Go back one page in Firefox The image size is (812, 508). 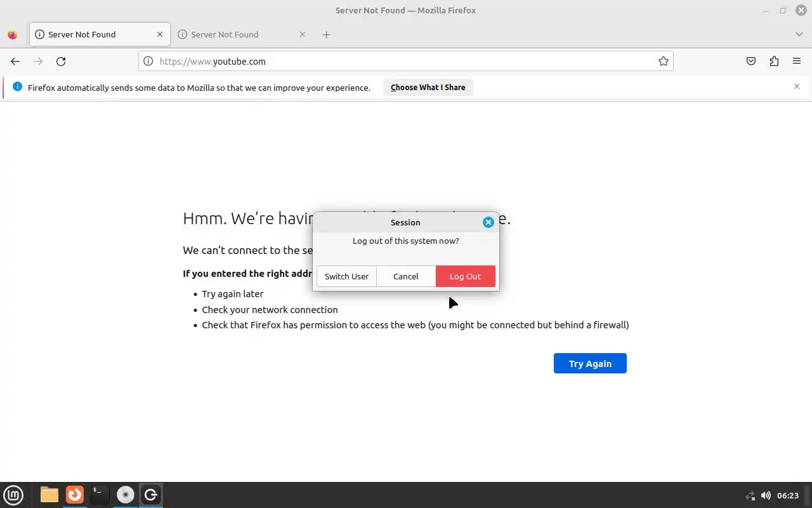(x=15, y=61)
